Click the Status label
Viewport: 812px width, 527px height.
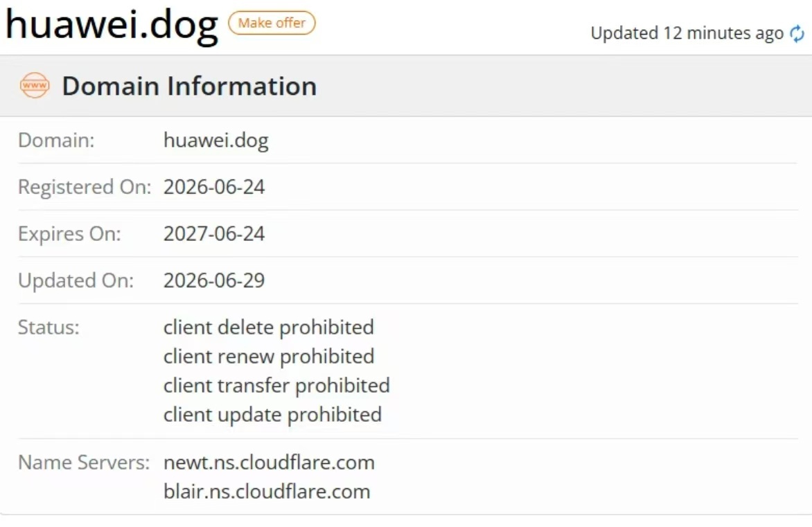(x=48, y=327)
